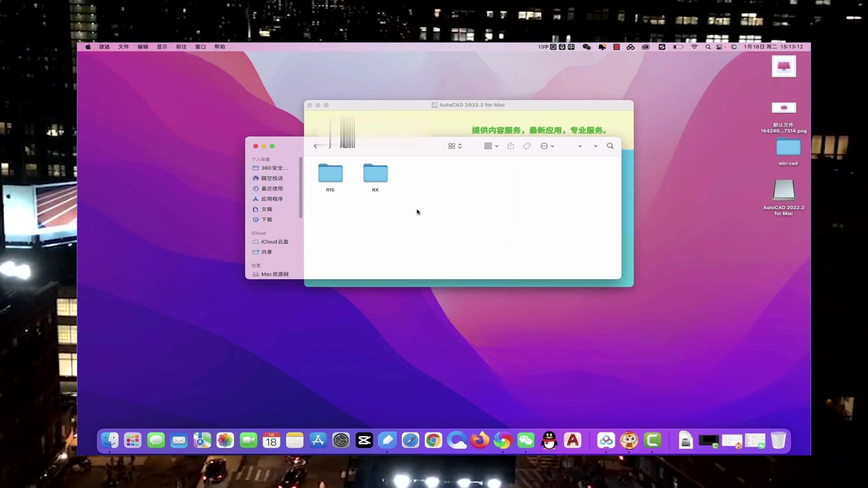Open the 帮助 menu
Image resolution: width=868 pixels, height=488 pixels.
[220, 47]
